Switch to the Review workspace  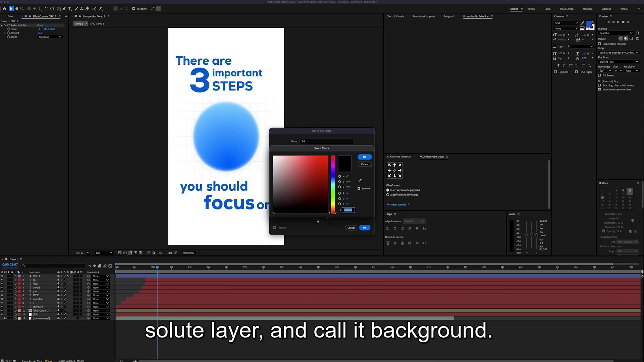(x=531, y=9)
